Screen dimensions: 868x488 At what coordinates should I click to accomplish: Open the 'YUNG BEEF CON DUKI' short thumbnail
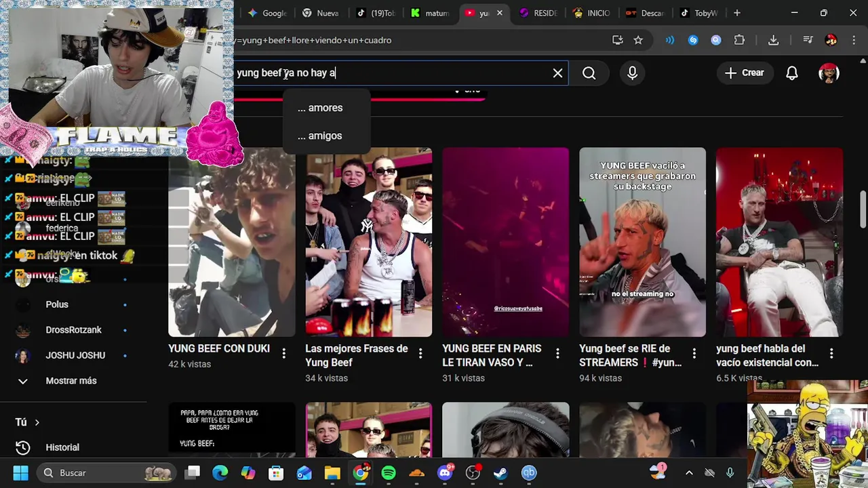[x=232, y=242]
